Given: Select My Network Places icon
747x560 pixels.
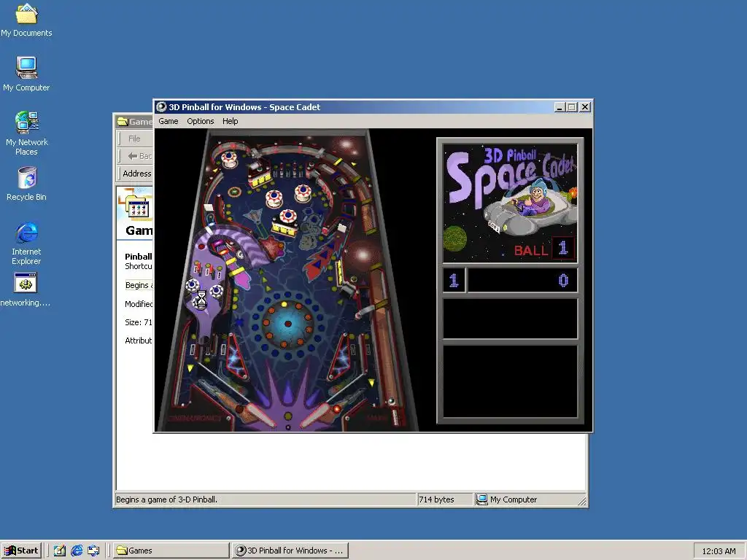Looking at the screenshot, I should click(x=27, y=133).
